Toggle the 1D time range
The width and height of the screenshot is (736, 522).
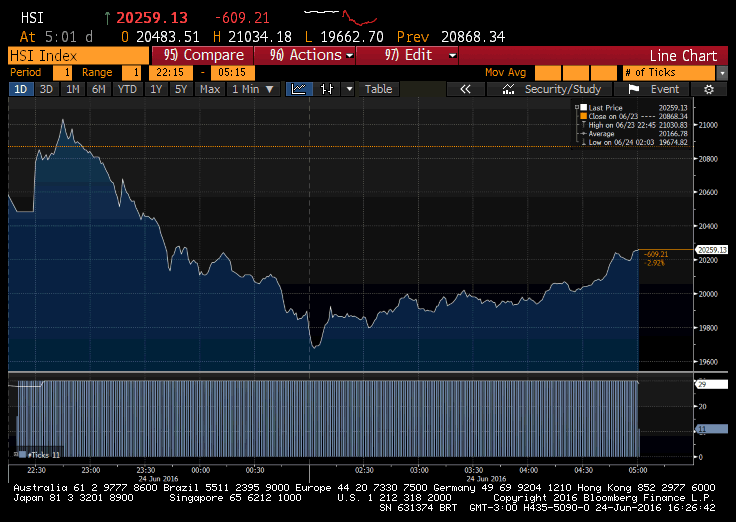(x=20, y=89)
